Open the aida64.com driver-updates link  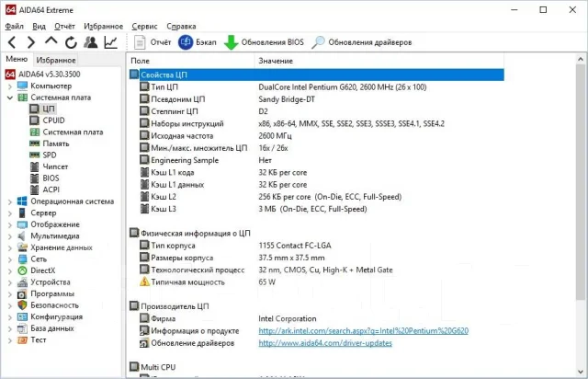pyautogui.click(x=325, y=343)
